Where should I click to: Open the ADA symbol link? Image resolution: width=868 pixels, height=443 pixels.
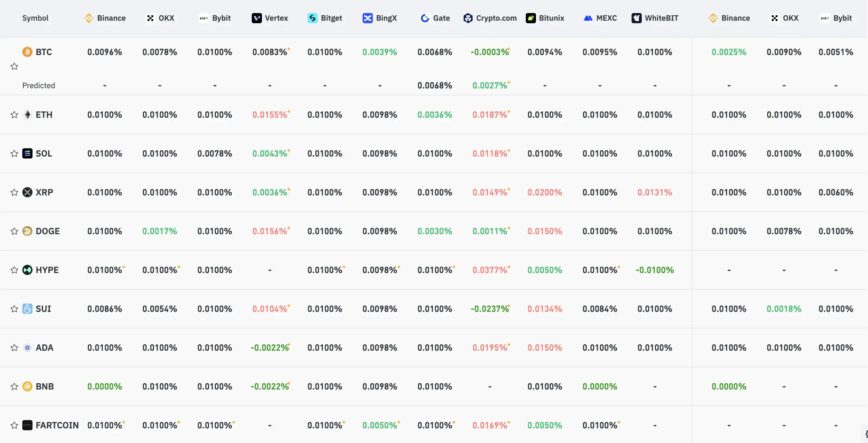point(45,348)
